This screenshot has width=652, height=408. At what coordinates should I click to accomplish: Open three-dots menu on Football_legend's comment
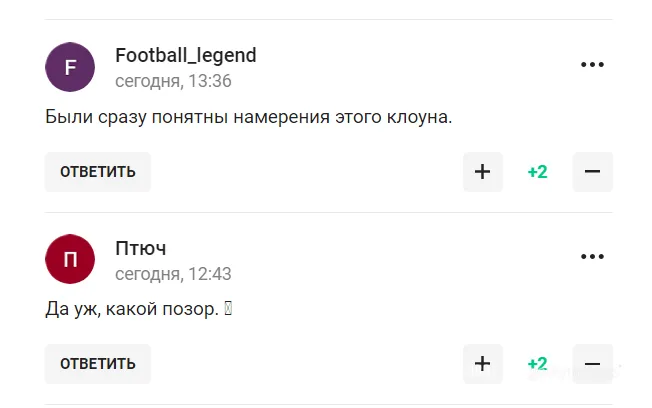[592, 65]
